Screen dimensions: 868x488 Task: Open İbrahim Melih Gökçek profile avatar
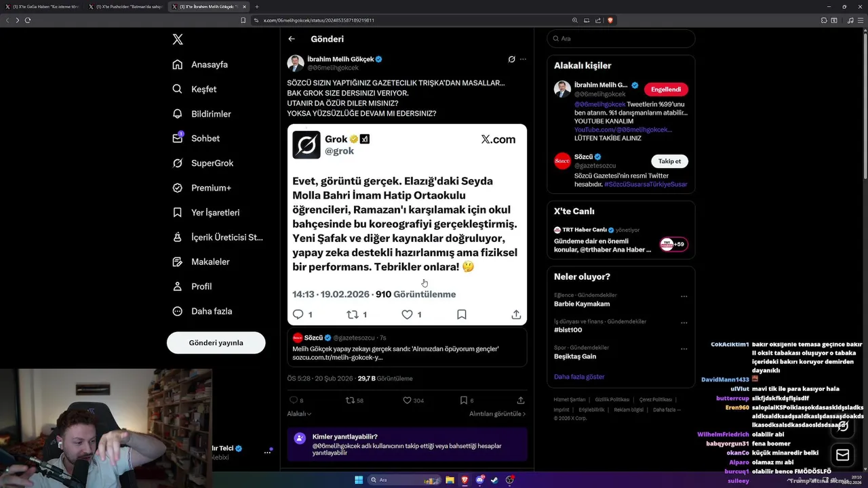pyautogui.click(x=296, y=64)
